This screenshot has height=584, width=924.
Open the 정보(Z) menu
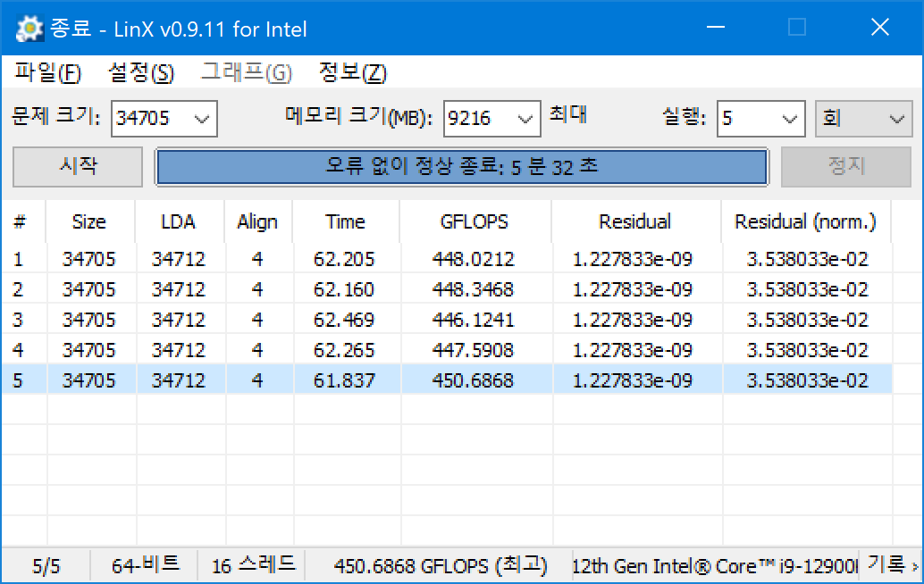pos(352,73)
